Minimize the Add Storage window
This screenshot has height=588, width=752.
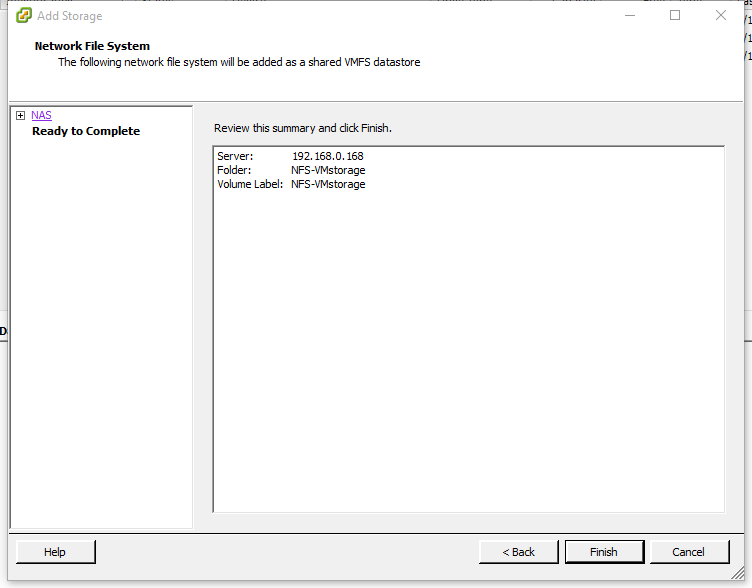coord(630,15)
